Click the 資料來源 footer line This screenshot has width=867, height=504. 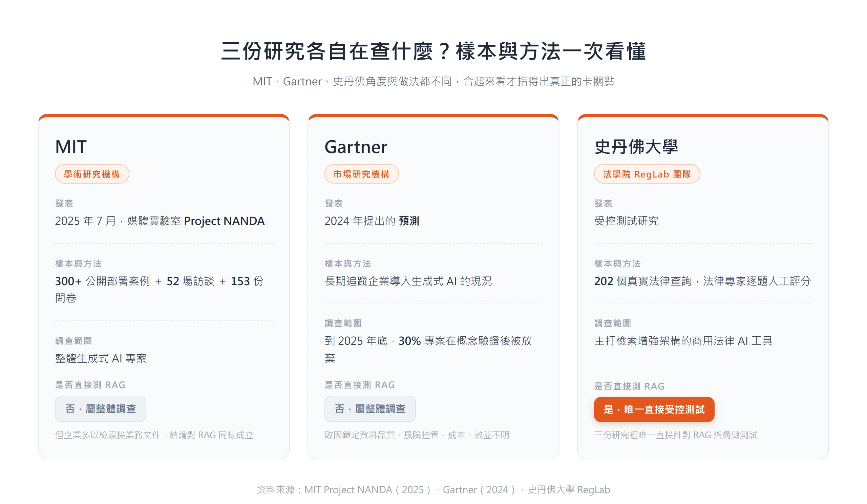click(433, 489)
